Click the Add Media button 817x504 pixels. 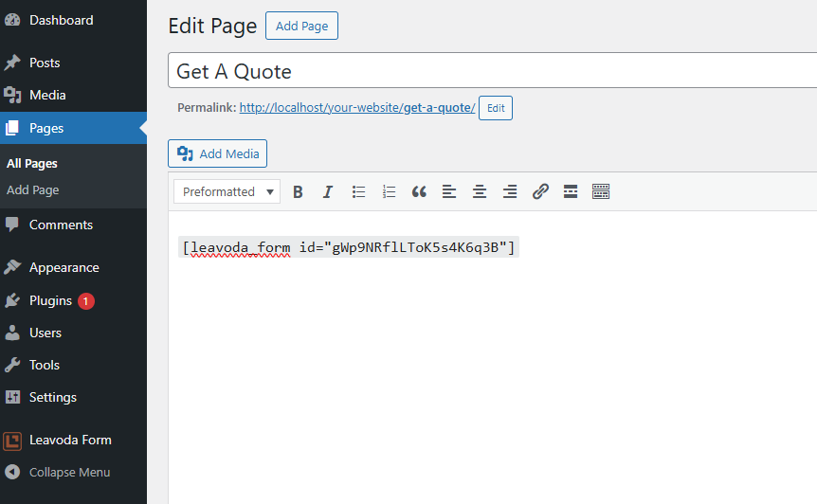point(217,153)
